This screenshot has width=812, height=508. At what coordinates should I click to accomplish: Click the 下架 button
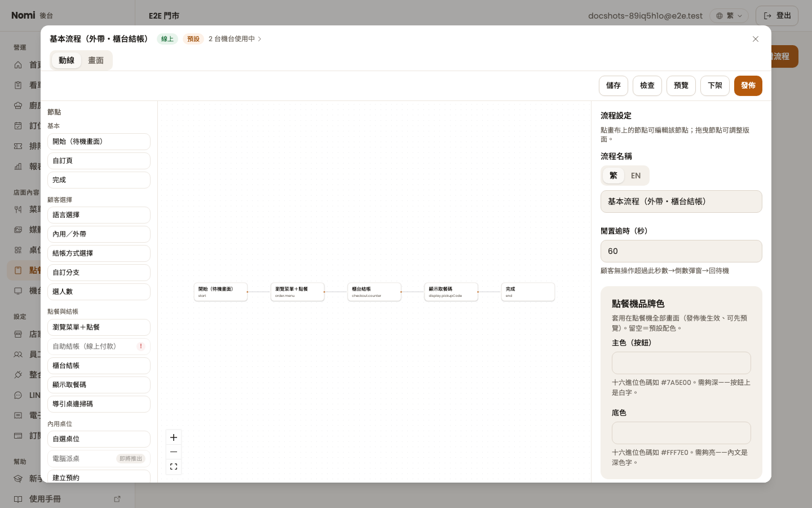[715, 86]
